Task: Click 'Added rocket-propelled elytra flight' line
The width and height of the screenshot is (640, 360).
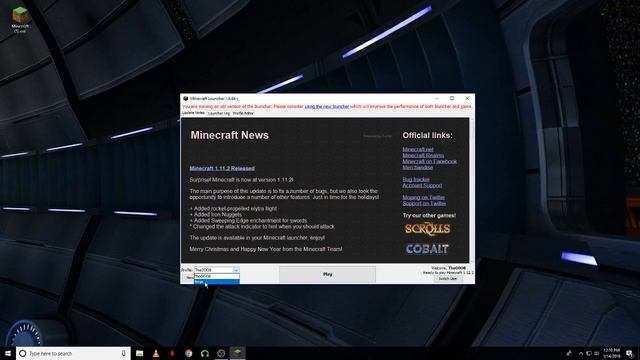Action: (x=233, y=209)
